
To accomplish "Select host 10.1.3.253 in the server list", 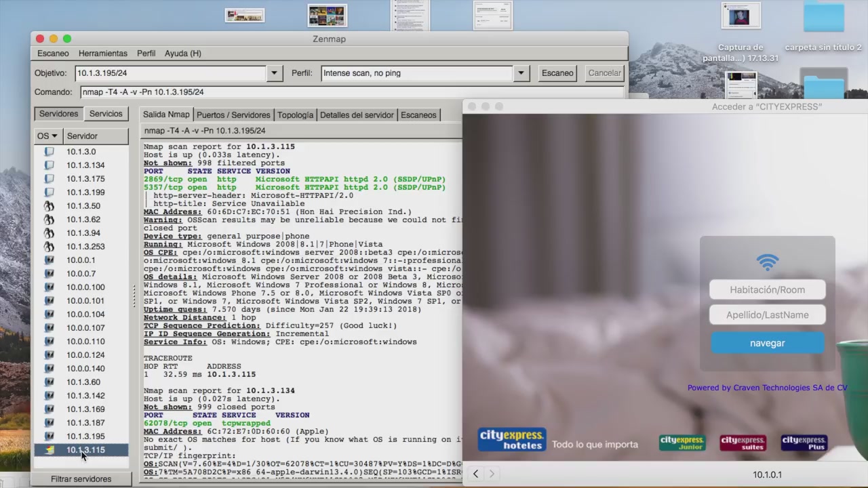I will [85, 247].
